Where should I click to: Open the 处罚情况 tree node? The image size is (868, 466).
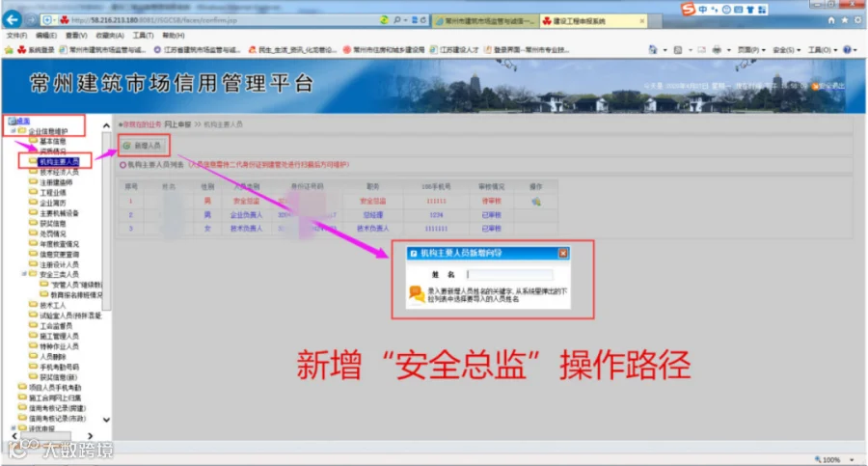(53, 233)
